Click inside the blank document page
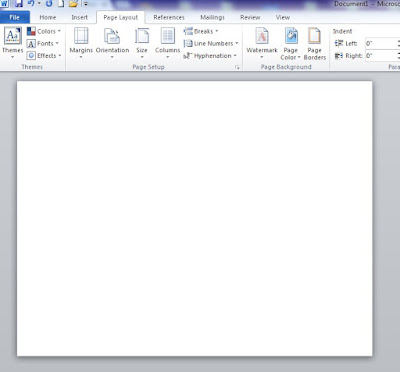 (194, 218)
